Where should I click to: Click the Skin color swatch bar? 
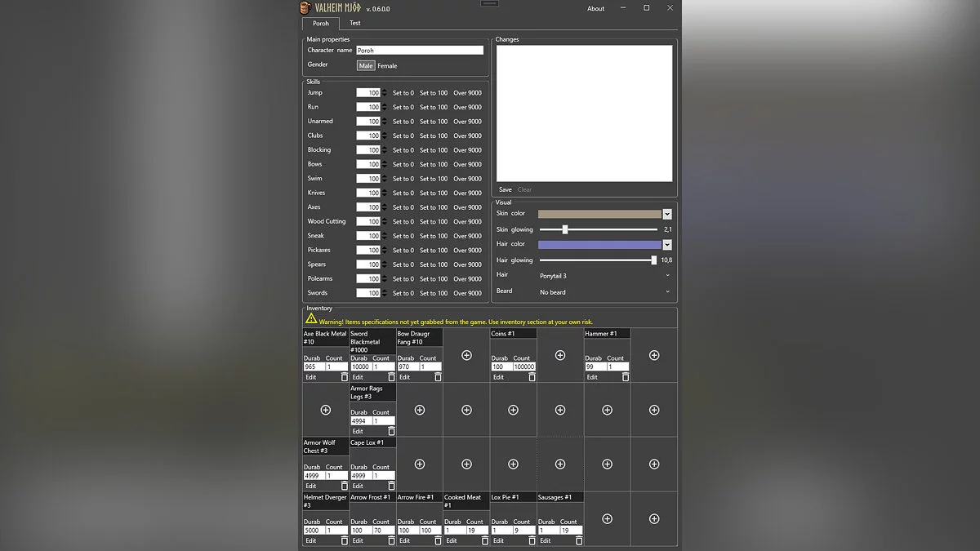pyautogui.click(x=599, y=214)
